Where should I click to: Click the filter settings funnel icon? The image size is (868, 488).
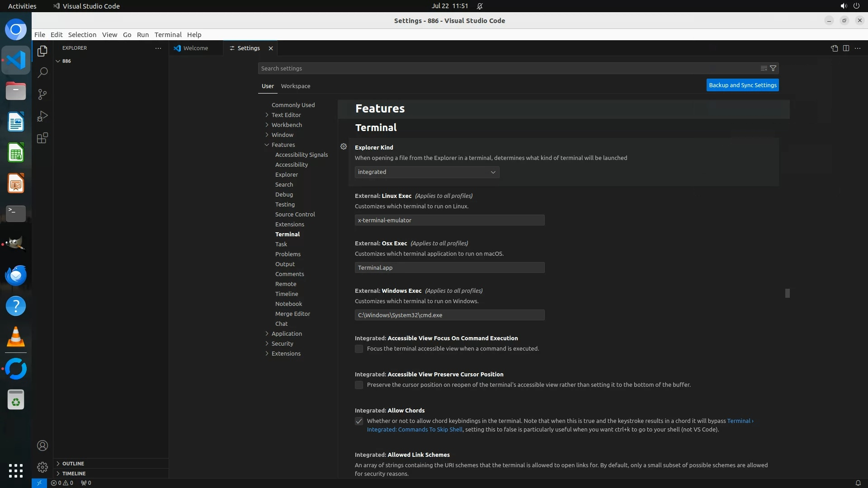tap(773, 68)
